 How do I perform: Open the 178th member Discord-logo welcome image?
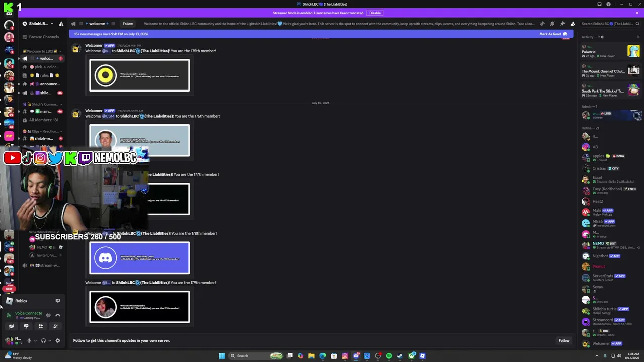click(139, 258)
